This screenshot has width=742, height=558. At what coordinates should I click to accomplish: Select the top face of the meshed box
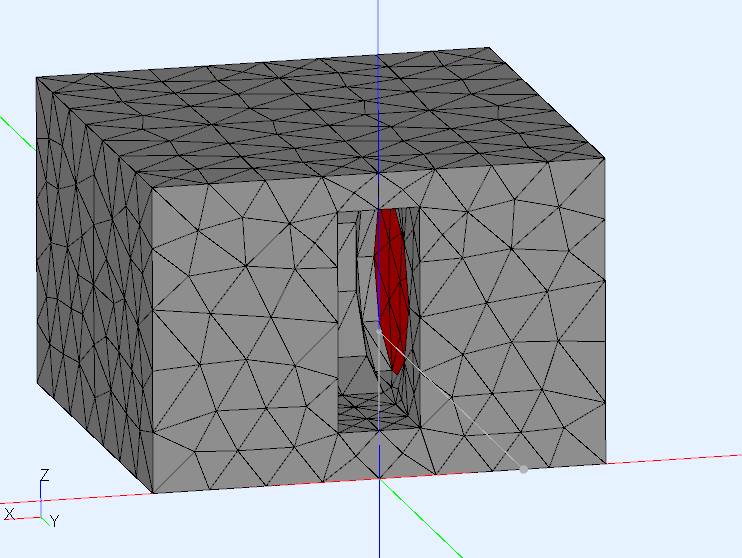pyautogui.click(x=322, y=118)
